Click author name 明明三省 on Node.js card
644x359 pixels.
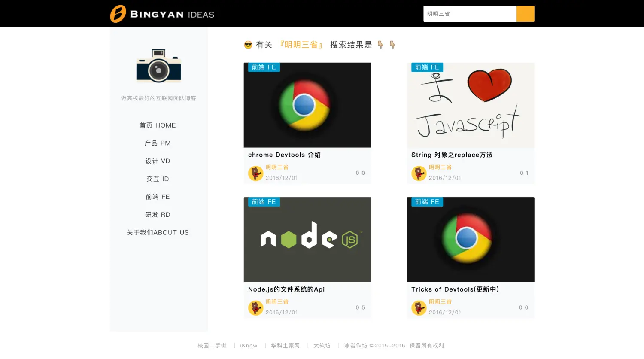click(x=277, y=302)
